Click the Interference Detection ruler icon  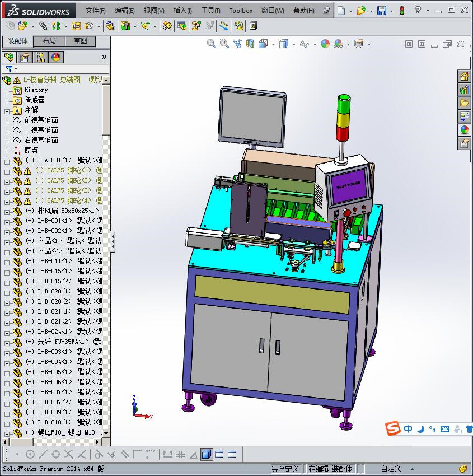point(224,26)
